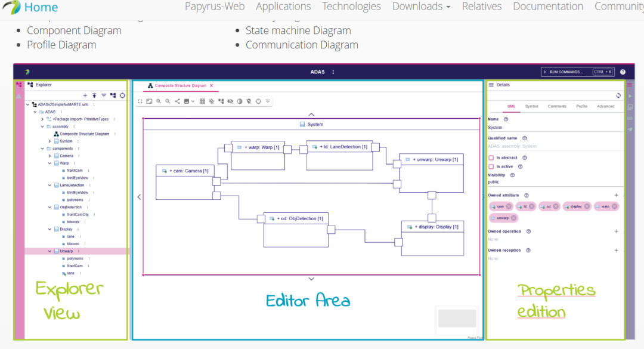Viewport: 644px width, 349px height.
Task: Collapse the Unwarp component node
Action: (49, 251)
